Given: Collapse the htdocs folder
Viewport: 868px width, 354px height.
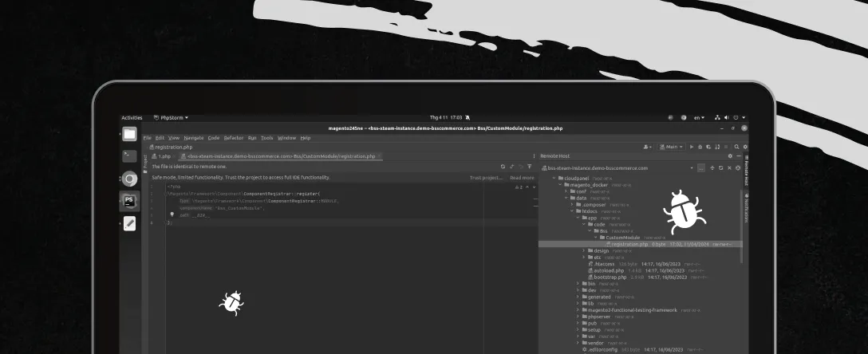Looking at the screenshot, I should [x=572, y=211].
